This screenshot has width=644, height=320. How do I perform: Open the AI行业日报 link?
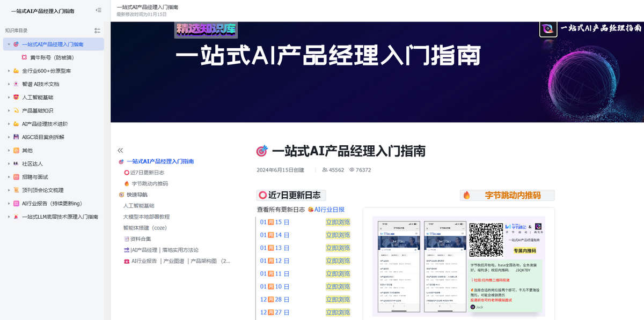(329, 210)
